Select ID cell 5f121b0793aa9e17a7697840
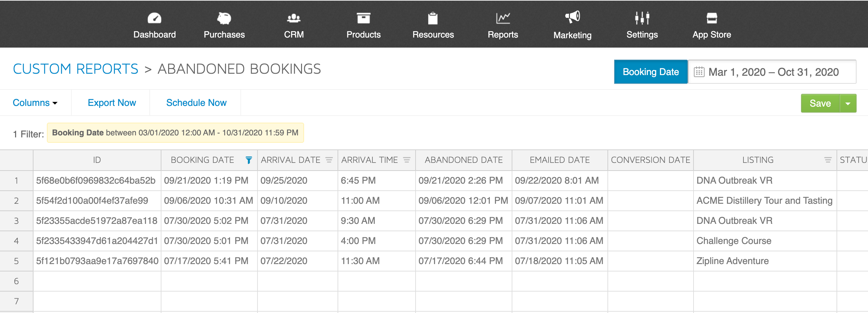Image resolution: width=868 pixels, height=313 pixels. click(97, 261)
